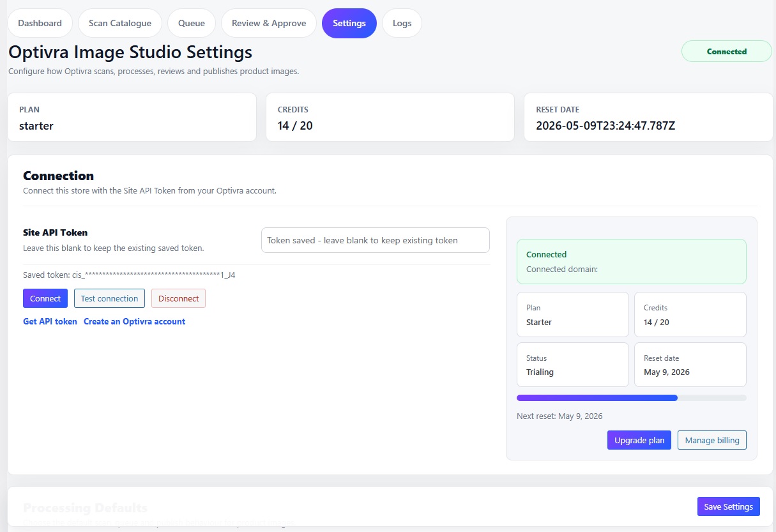Viewport: 776px width, 532px height.
Task: Click the RESET DATE card
Action: [x=648, y=117]
